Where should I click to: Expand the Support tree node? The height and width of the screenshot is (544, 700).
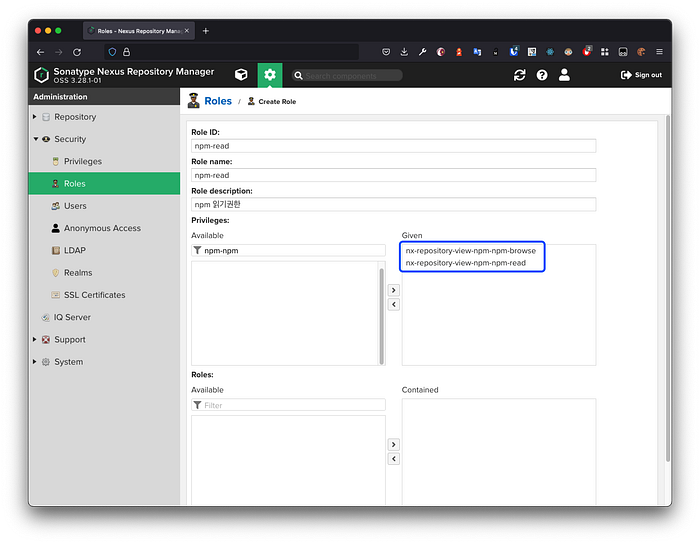tap(35, 339)
